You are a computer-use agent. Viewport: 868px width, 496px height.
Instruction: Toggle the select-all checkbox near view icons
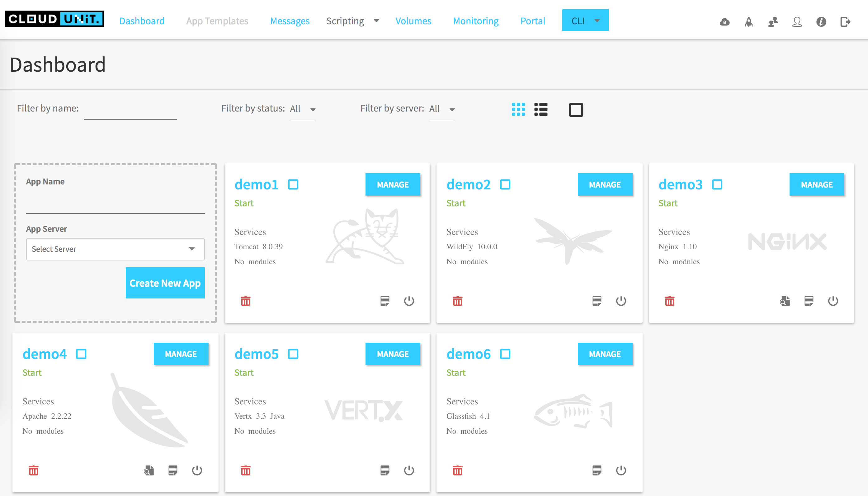coord(576,110)
